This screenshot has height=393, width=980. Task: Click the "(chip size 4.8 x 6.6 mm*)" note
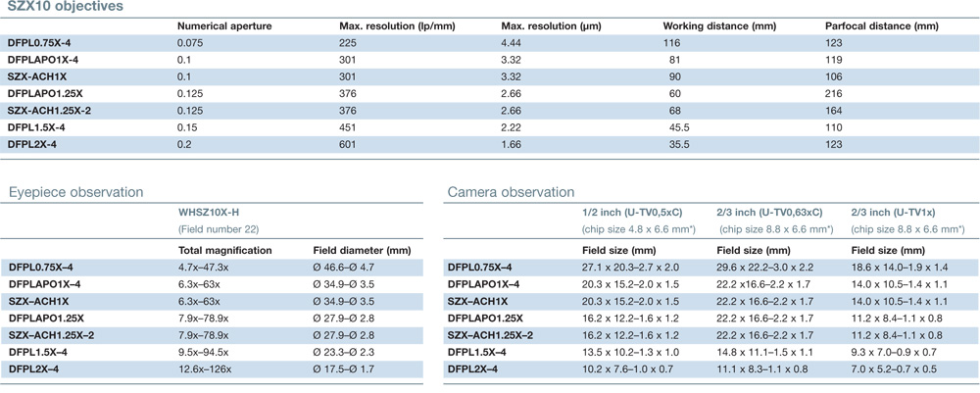[639, 230]
